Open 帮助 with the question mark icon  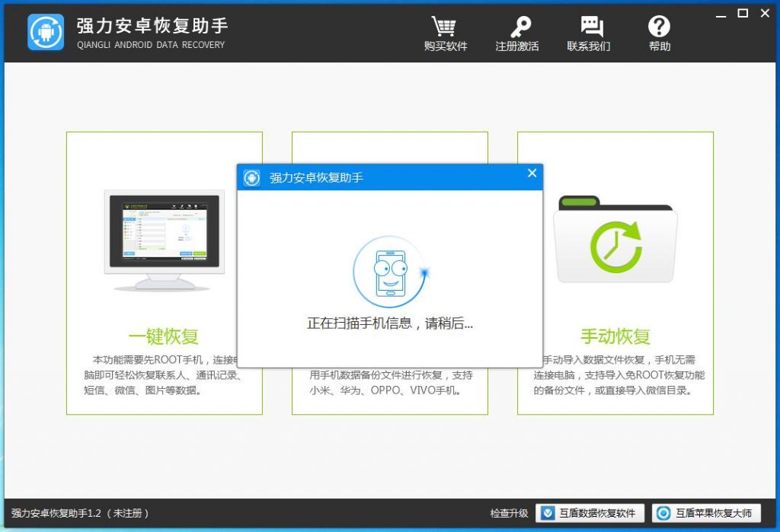(x=659, y=27)
